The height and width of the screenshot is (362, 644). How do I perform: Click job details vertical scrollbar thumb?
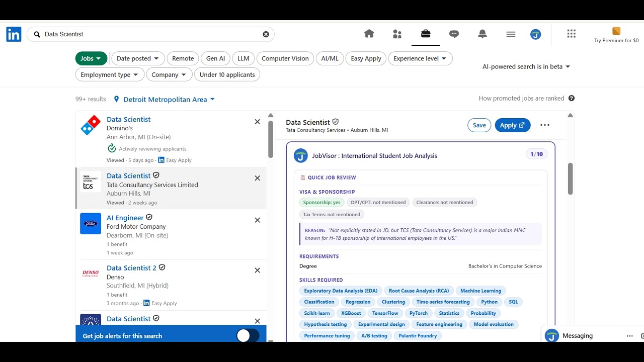click(x=570, y=178)
